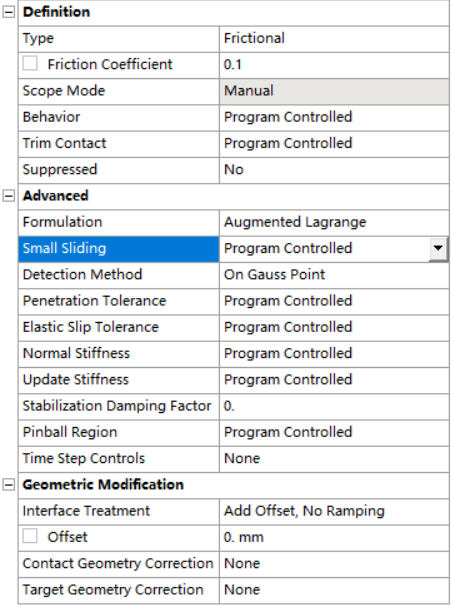Click the Time Step Controls None value
The image size is (451, 606).
click(334, 459)
